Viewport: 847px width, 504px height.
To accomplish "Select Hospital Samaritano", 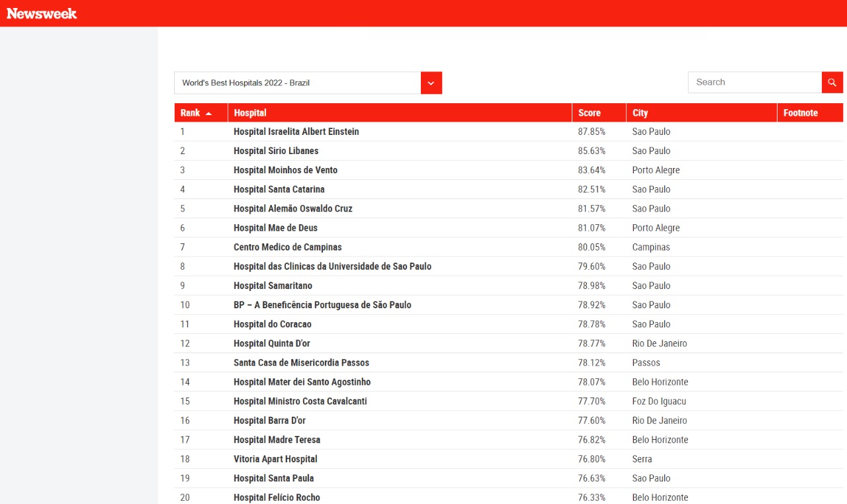I will [273, 286].
